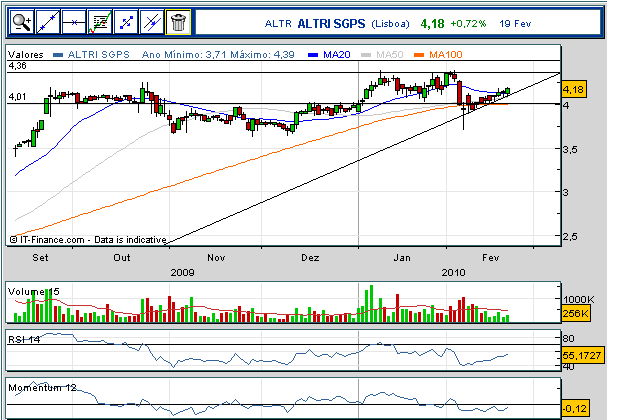Click the MA100 orange color swatch
640x420 pixels.
(419, 55)
